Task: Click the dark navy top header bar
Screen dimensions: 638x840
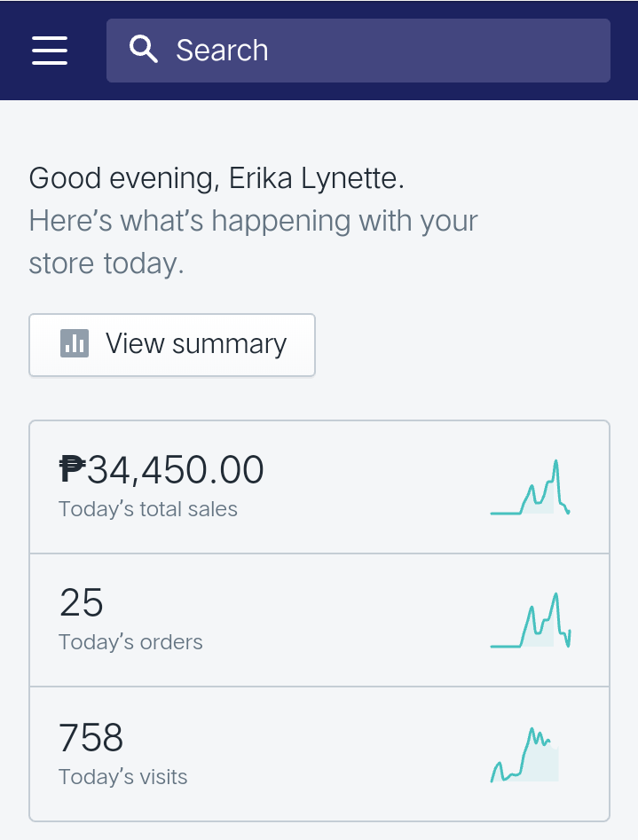Action: click(x=319, y=51)
